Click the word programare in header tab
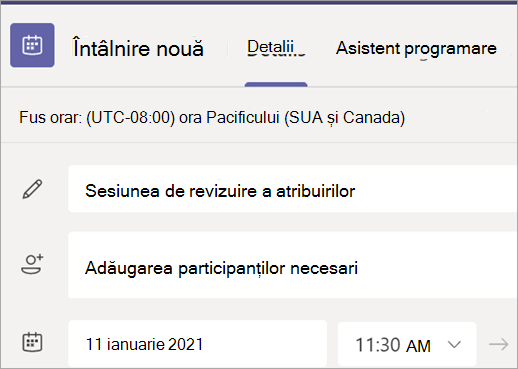 (451, 49)
